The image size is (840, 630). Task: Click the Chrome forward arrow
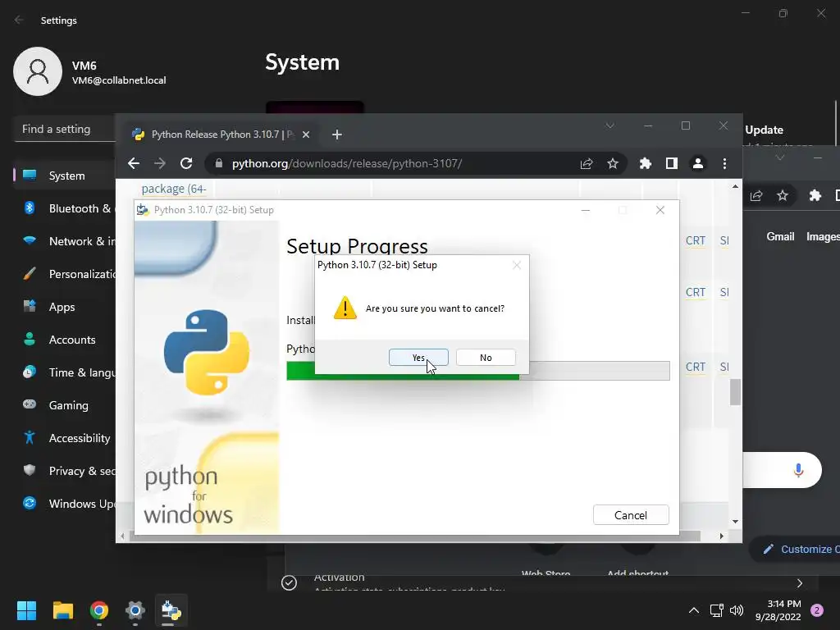coord(160,163)
